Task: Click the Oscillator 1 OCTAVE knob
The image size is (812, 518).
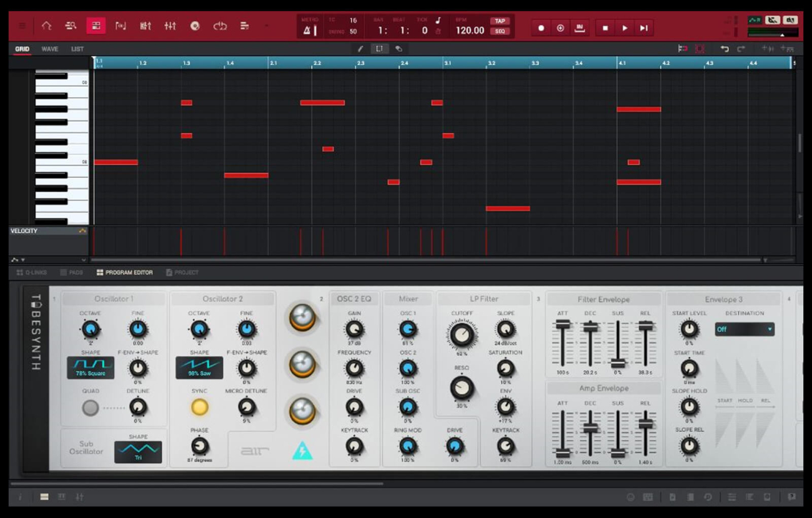Action: click(x=91, y=329)
